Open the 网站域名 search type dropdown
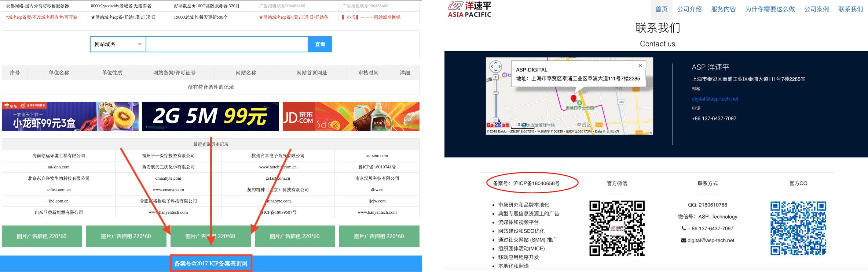868x272 pixels. (x=118, y=44)
